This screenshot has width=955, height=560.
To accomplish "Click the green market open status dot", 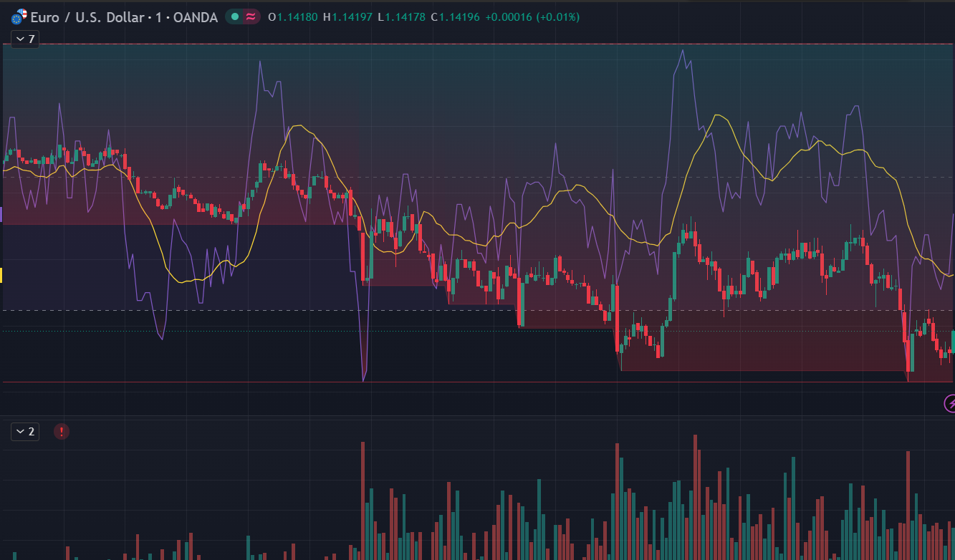I will [x=235, y=16].
